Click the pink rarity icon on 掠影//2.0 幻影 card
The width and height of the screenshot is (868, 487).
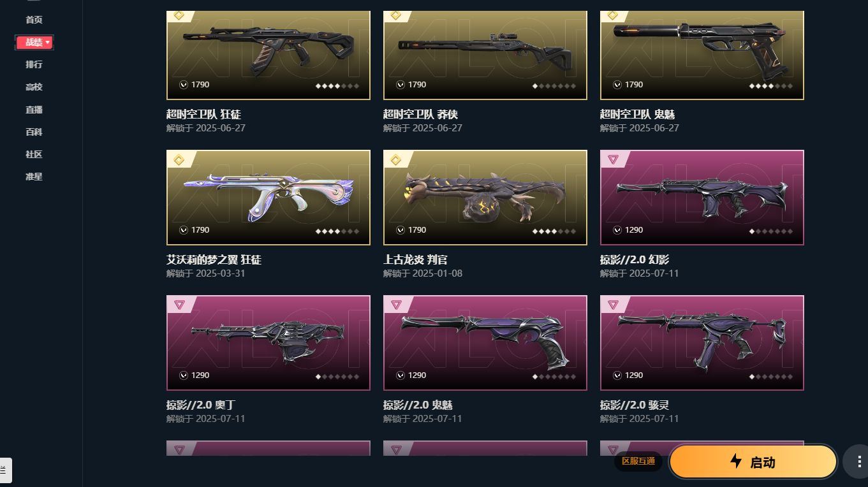613,159
